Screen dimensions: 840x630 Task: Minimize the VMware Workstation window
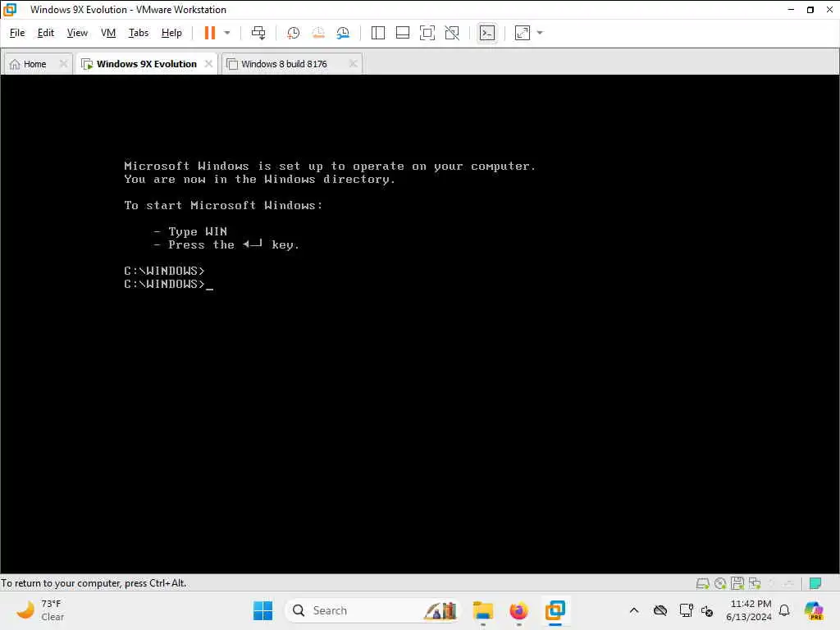click(x=791, y=10)
